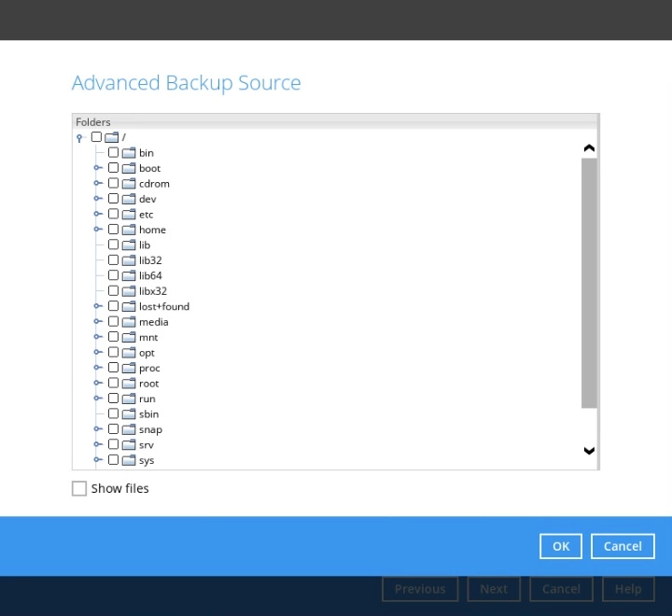Expand the media folder node

coord(98,321)
